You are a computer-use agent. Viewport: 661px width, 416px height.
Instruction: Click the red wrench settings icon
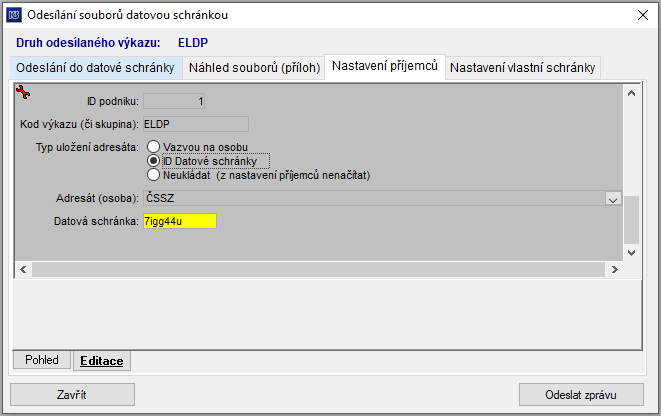coord(23,92)
